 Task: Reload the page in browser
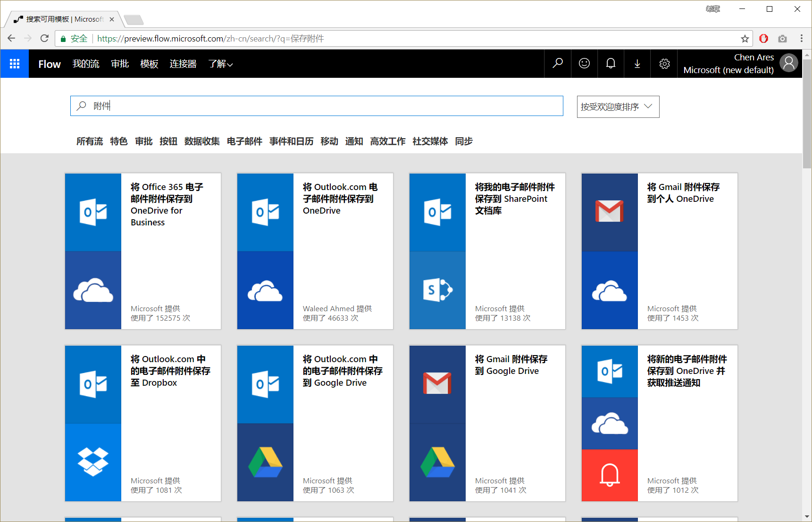[x=44, y=39]
